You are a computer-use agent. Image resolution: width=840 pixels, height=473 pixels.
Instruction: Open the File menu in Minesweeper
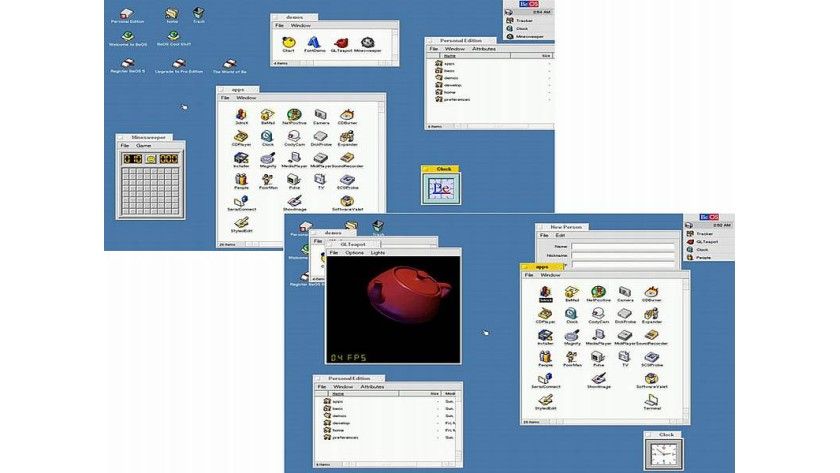click(125, 146)
